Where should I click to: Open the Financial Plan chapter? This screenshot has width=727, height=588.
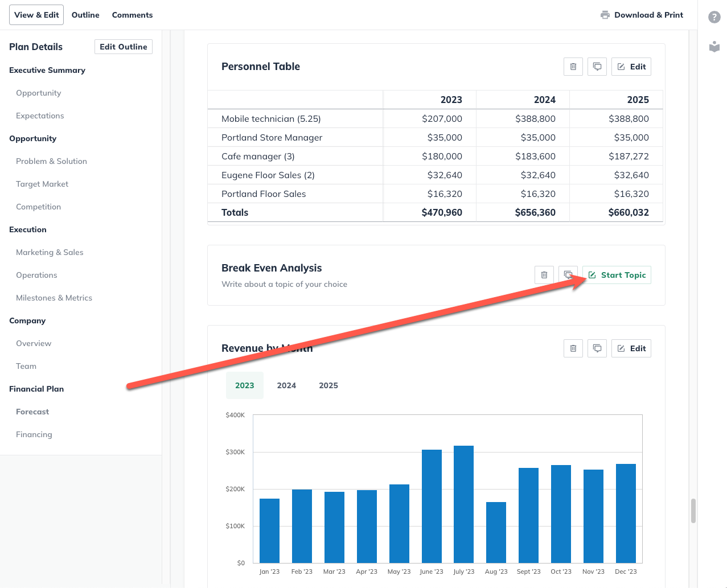[x=36, y=389]
